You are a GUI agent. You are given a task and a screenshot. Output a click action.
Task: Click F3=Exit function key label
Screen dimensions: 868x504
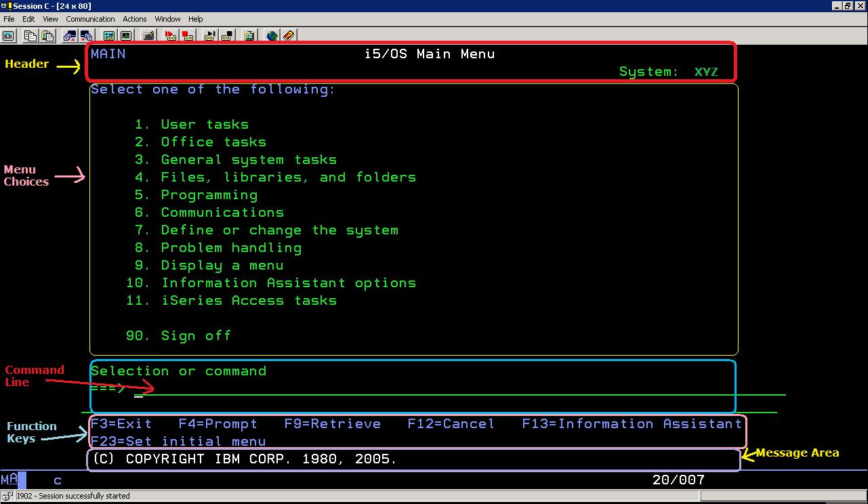tap(121, 424)
